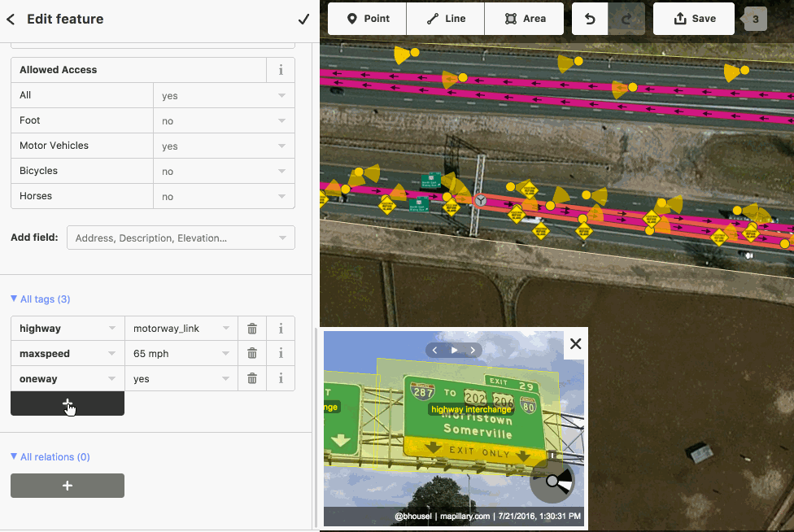Switch to Line drawing mode
This screenshot has height=532, width=794.
(445, 19)
